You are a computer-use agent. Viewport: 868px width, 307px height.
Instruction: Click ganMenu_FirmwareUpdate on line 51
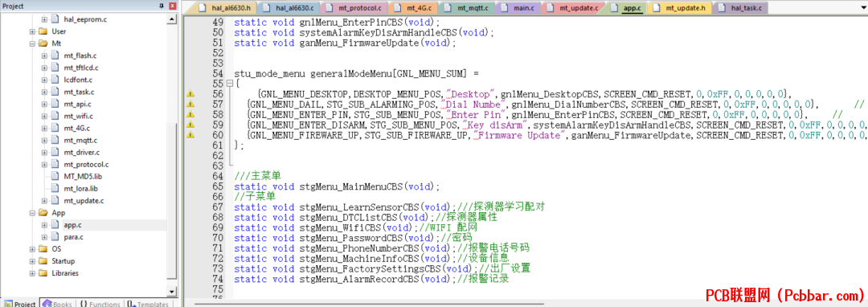click(358, 43)
